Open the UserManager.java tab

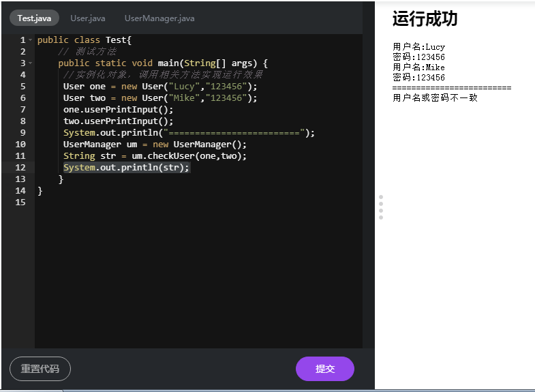pos(159,18)
